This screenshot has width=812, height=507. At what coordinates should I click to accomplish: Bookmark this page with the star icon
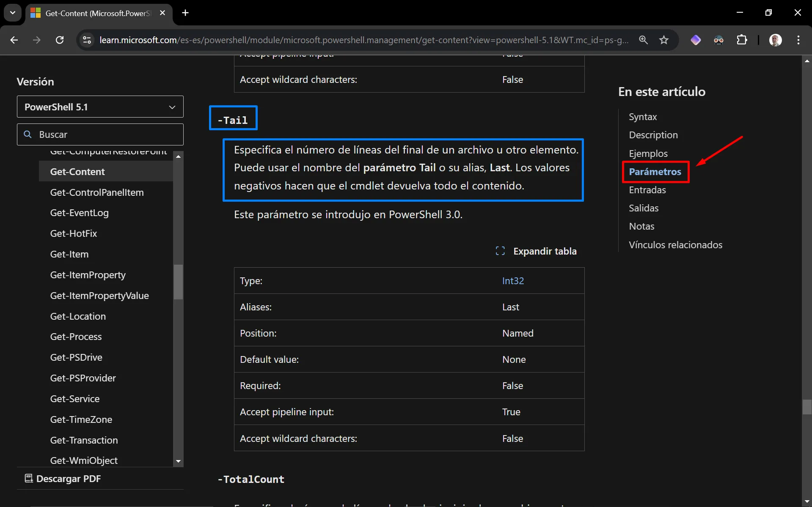pos(663,40)
